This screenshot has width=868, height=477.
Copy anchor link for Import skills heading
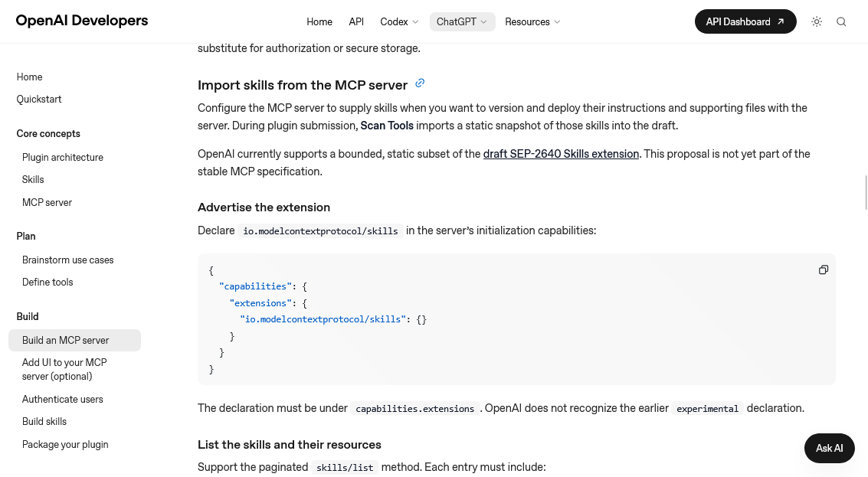coord(420,83)
